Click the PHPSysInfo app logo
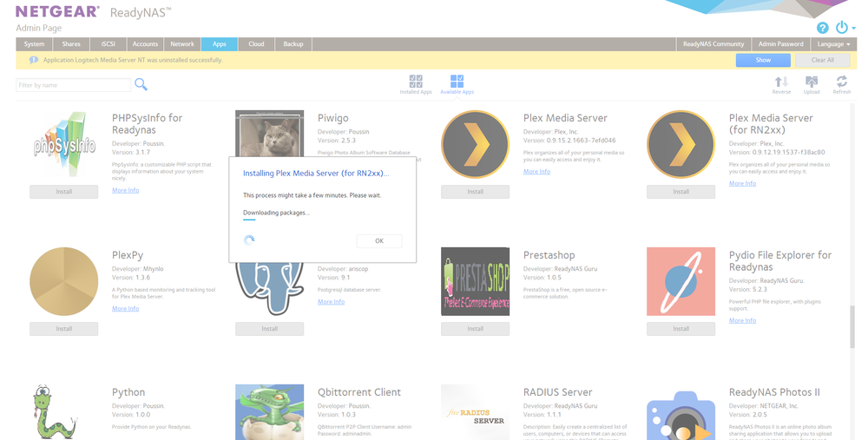Screen dimensions: 868x440 [63, 144]
